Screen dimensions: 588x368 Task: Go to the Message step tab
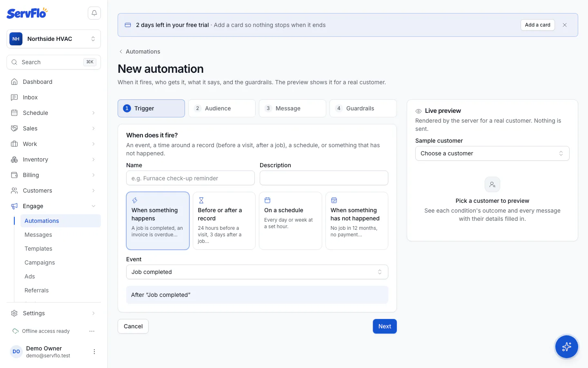click(x=292, y=108)
